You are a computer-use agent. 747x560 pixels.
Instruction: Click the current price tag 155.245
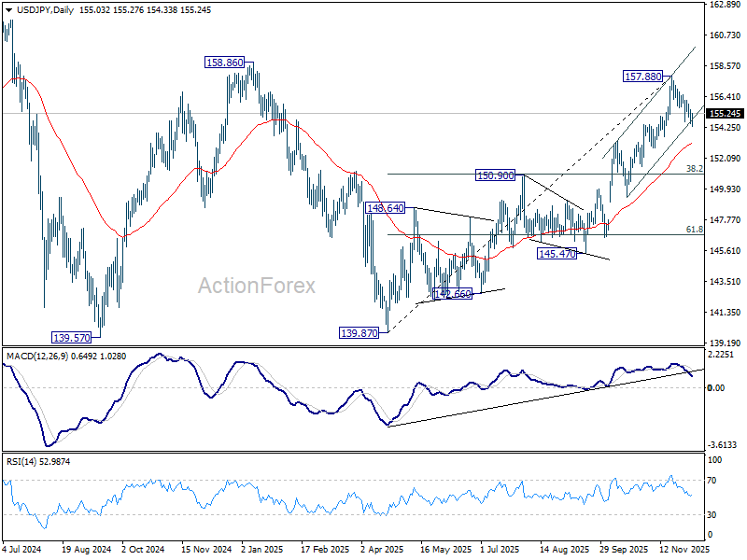coord(725,113)
